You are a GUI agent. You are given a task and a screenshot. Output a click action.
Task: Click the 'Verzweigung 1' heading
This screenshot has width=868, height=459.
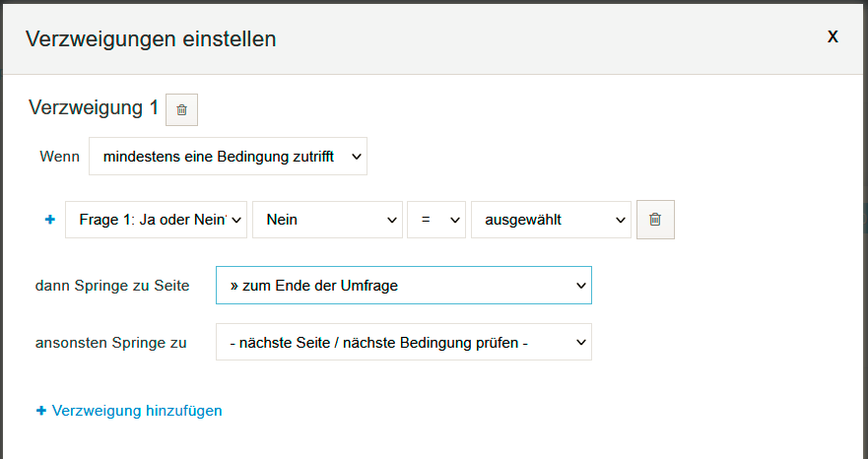pyautogui.click(x=94, y=107)
